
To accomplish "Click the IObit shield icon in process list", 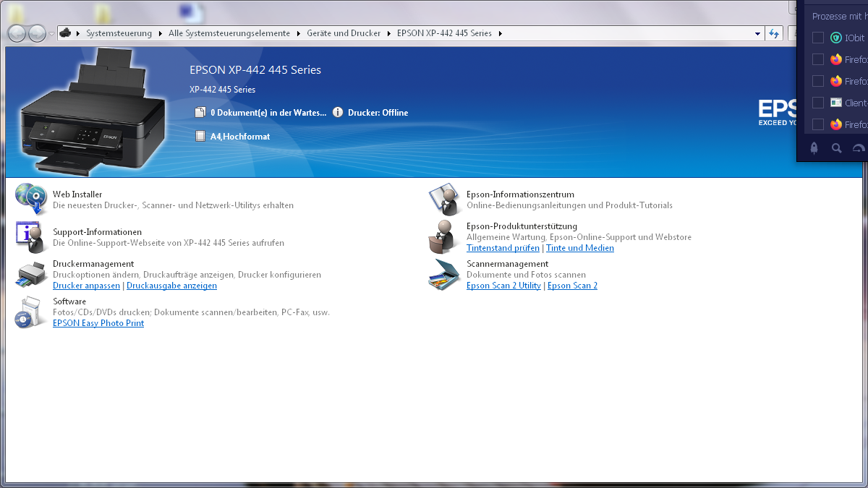I will point(836,38).
